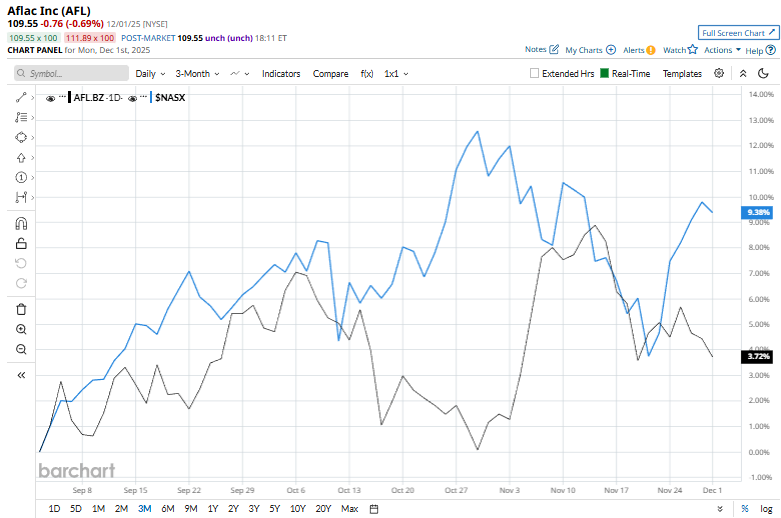
Task: Toggle the log scale button
Action: point(766,509)
